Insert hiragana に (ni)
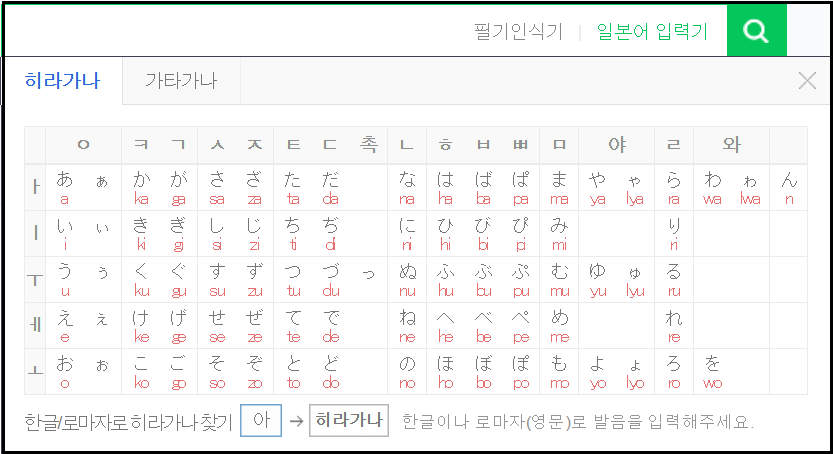Screen dimensions: 833x454 point(407,234)
